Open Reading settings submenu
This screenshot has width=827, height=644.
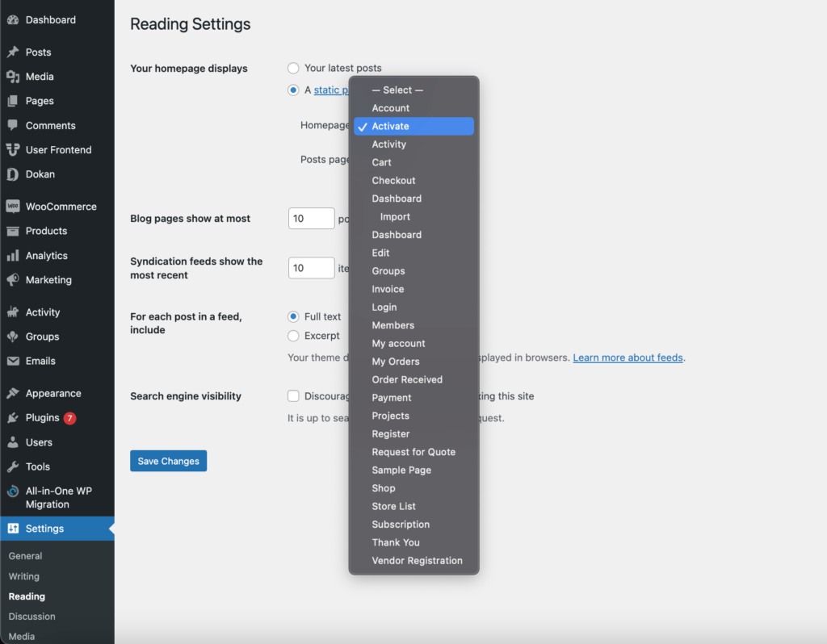pyautogui.click(x=27, y=596)
